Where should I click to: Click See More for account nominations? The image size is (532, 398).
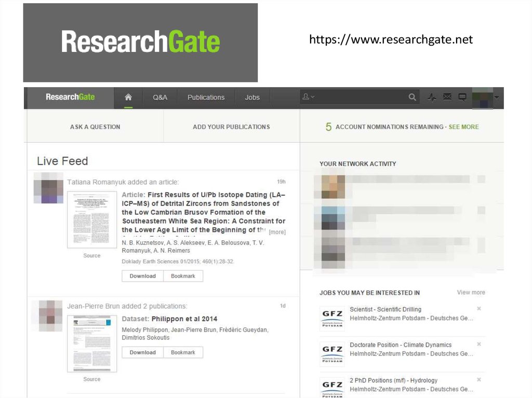click(x=463, y=127)
